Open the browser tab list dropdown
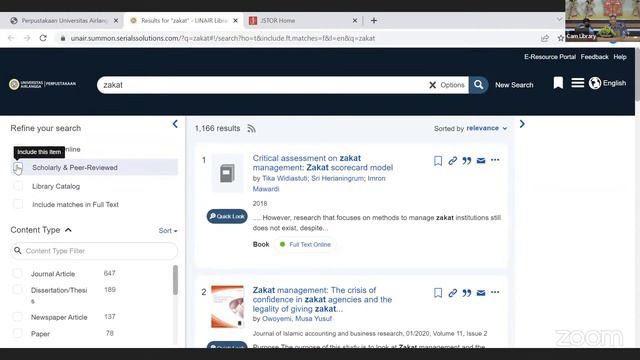640x360 pixels. pyautogui.click(x=559, y=19)
